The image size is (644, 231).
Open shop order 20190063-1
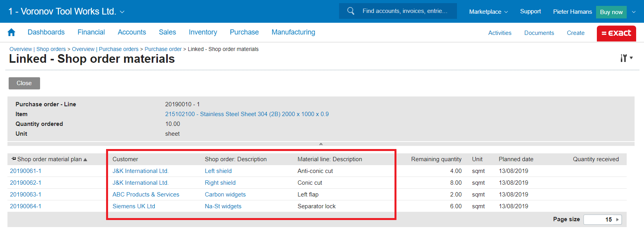(26, 195)
